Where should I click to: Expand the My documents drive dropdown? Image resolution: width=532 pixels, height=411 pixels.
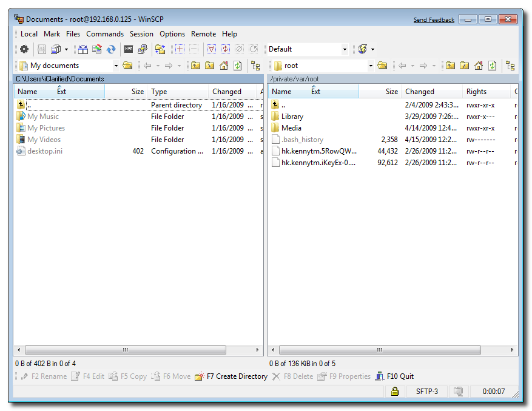[x=116, y=66]
